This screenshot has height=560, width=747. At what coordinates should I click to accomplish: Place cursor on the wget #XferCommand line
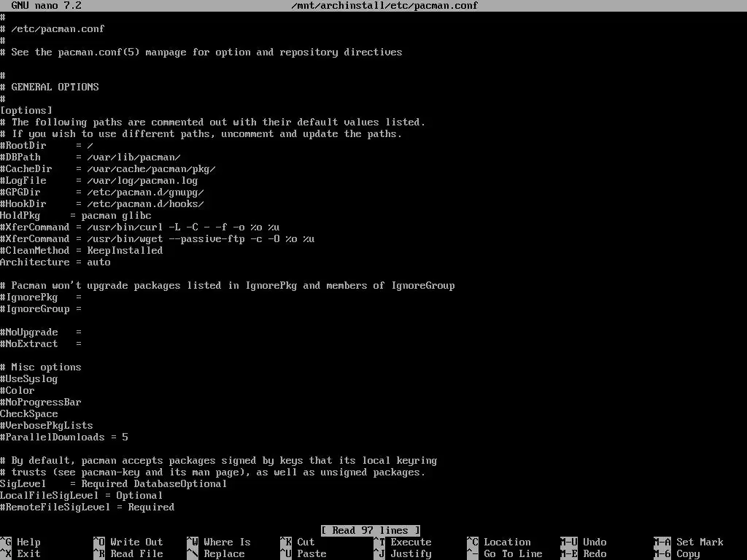coord(158,239)
